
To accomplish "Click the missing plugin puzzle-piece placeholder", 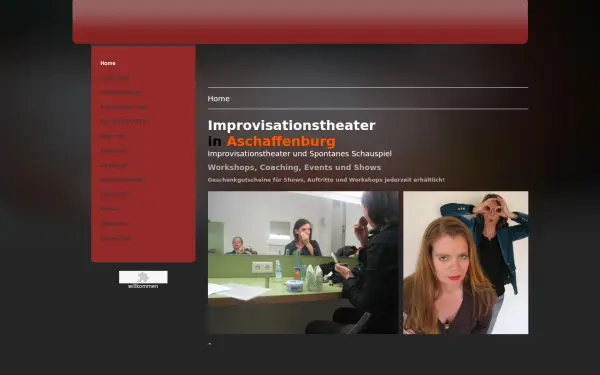I will [143, 277].
